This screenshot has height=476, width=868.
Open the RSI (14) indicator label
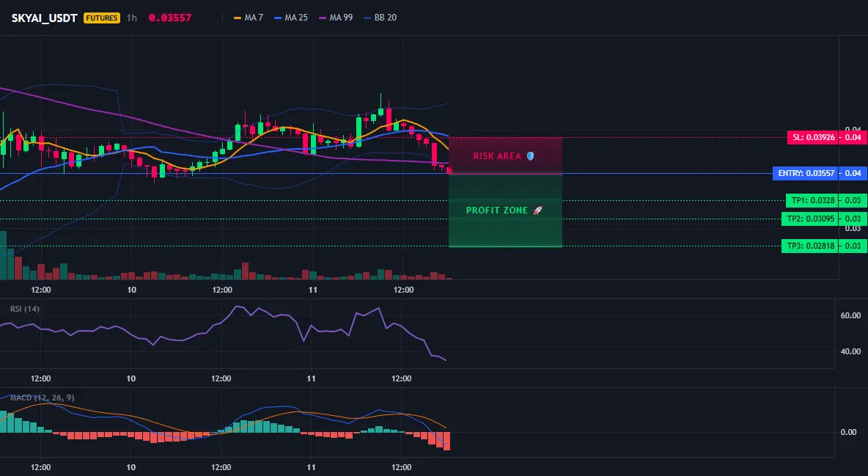tap(25, 309)
